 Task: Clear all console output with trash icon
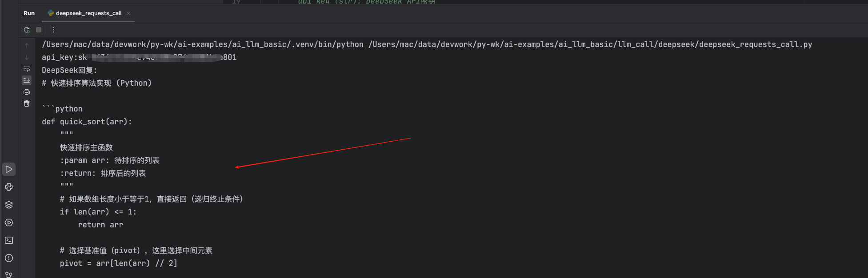pyautogui.click(x=27, y=103)
